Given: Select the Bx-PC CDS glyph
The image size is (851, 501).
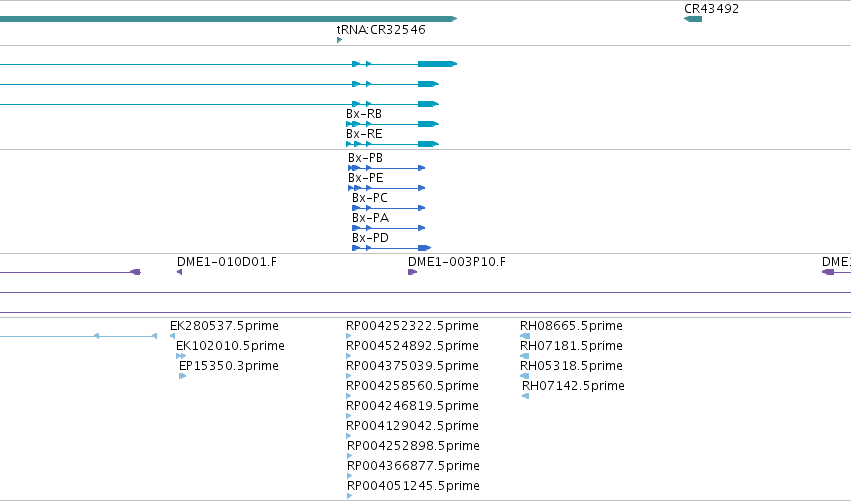Looking at the screenshot, I should tap(389, 208).
